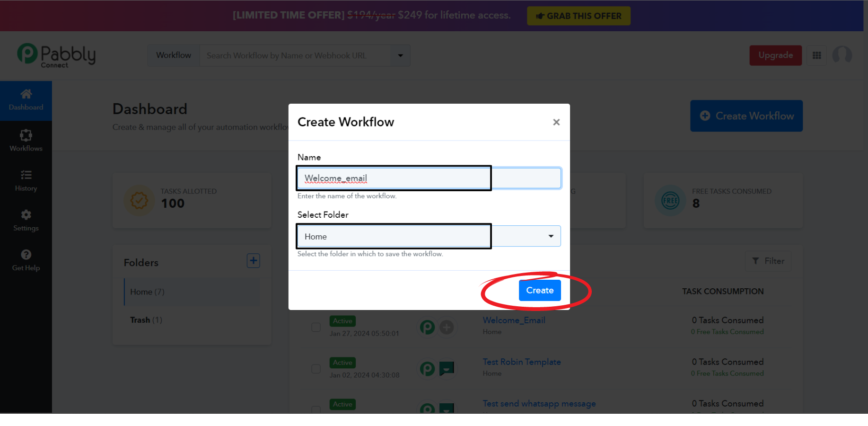The height and width of the screenshot is (426, 868).
Task: Click the user profile avatar
Action: [842, 55]
